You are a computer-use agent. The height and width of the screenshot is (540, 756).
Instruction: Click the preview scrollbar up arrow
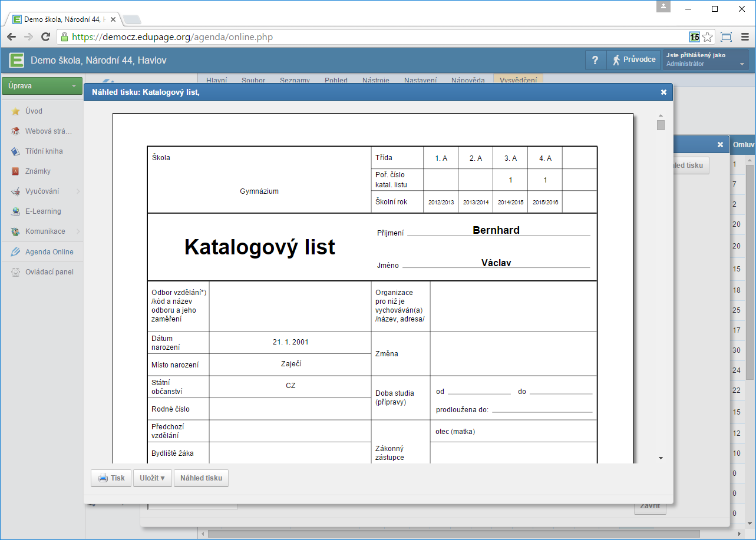pyautogui.click(x=661, y=115)
